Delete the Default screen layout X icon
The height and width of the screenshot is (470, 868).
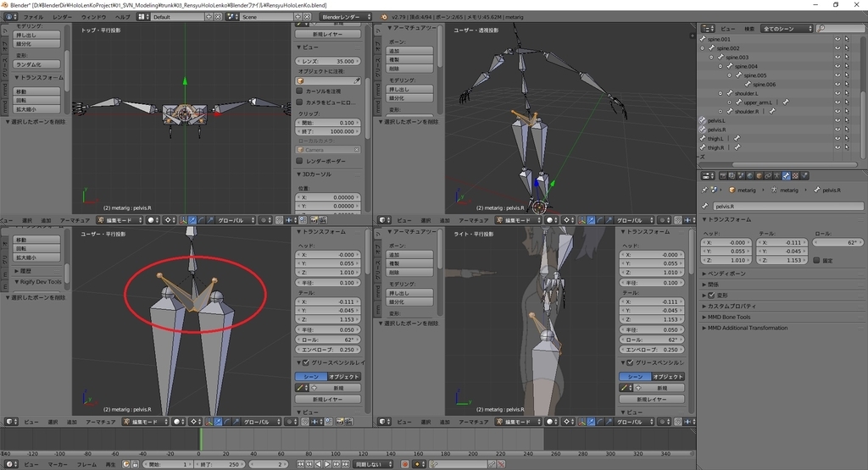pyautogui.click(x=218, y=17)
